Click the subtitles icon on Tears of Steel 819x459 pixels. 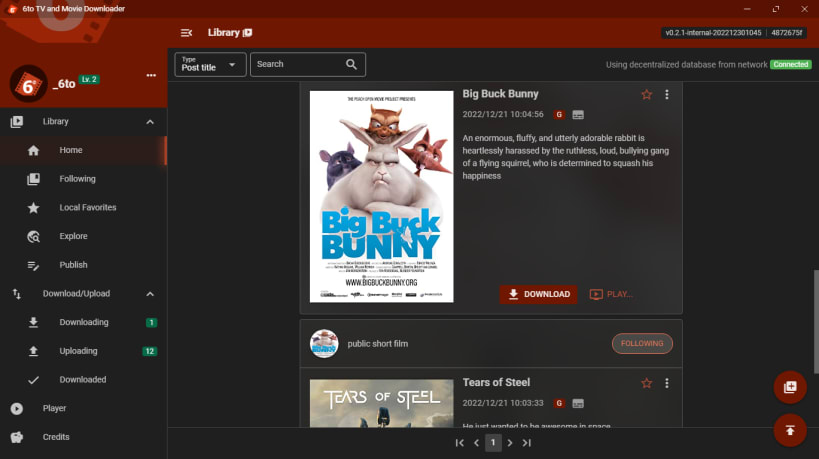click(578, 404)
